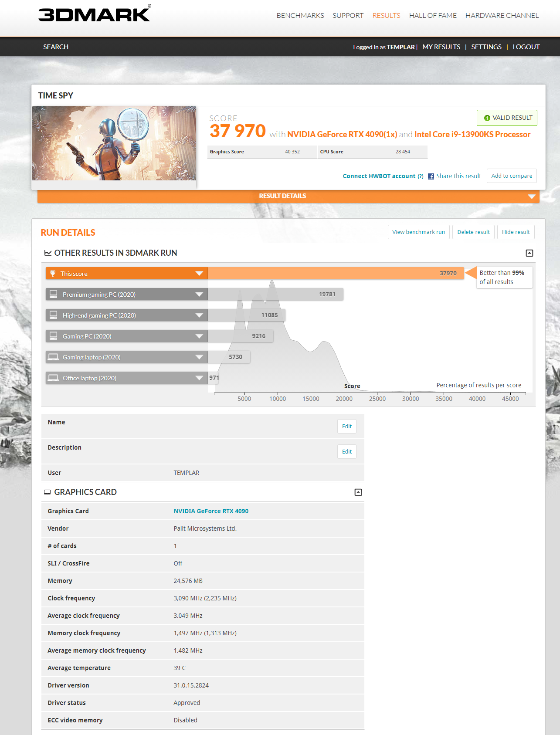The width and height of the screenshot is (560, 735).
Task: Click the Time Spy benchmark thumbnail
Action: pyautogui.click(x=114, y=143)
